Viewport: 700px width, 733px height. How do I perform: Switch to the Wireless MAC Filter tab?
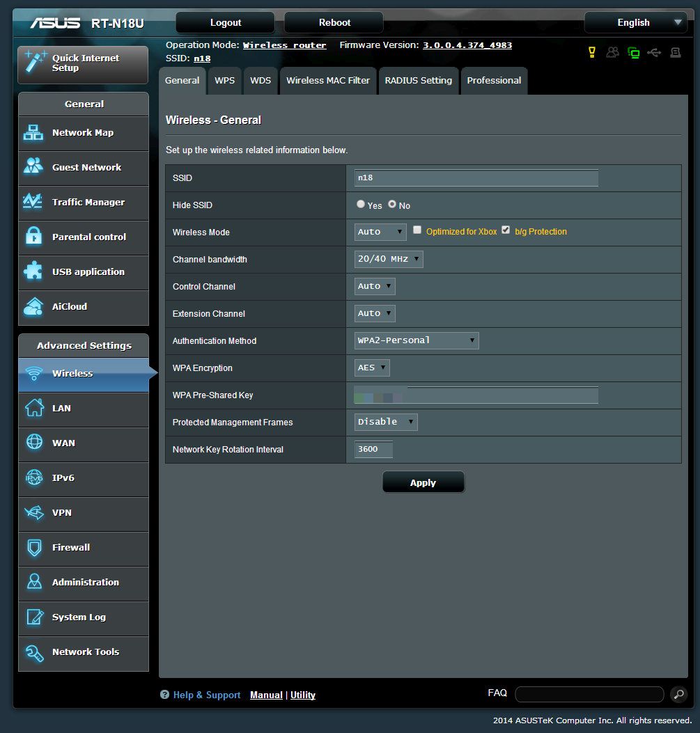pyautogui.click(x=328, y=81)
